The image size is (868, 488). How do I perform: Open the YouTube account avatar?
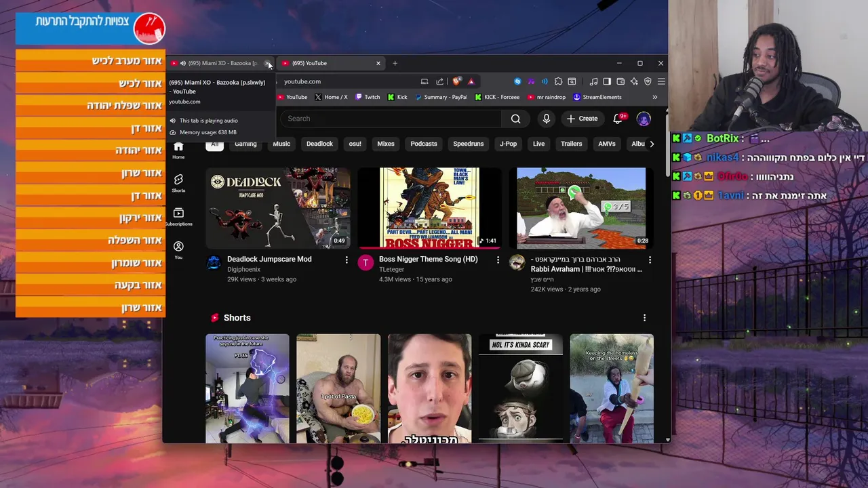[x=644, y=119]
